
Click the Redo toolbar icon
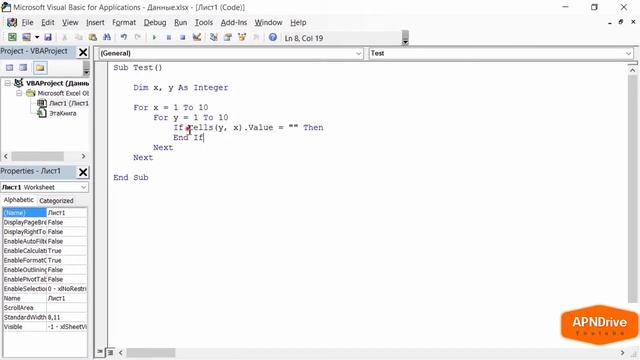[x=138, y=38]
